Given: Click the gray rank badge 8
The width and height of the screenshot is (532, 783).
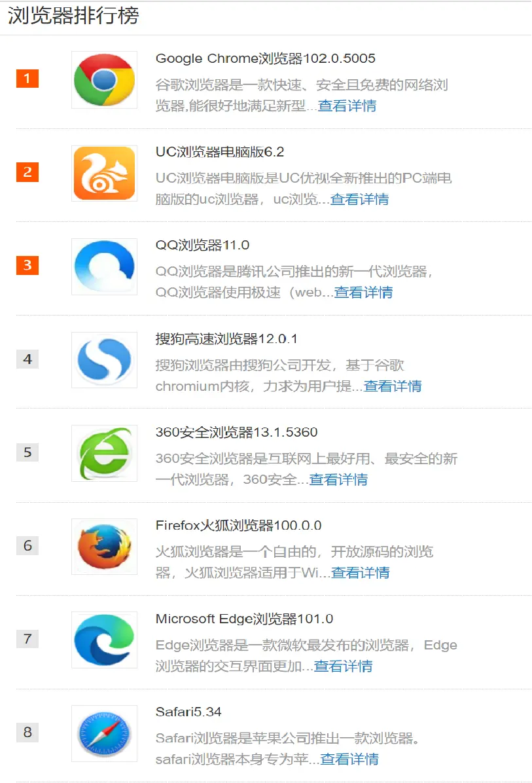Looking at the screenshot, I should click(27, 733).
